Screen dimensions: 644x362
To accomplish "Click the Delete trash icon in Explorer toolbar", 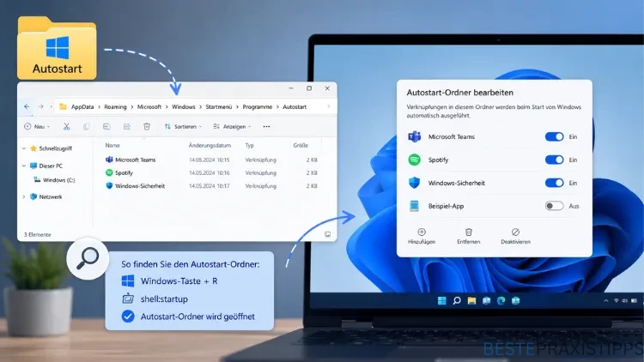I will coord(147,126).
